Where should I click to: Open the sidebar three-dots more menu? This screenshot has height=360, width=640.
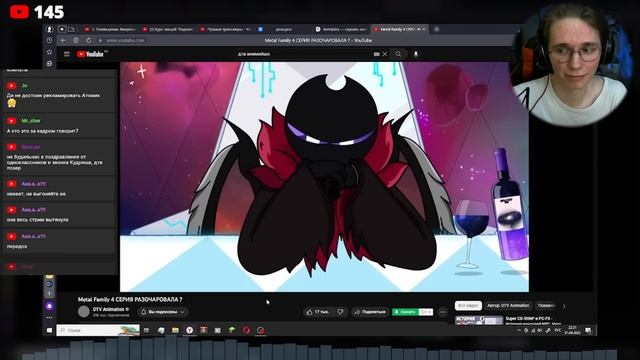(x=49, y=318)
